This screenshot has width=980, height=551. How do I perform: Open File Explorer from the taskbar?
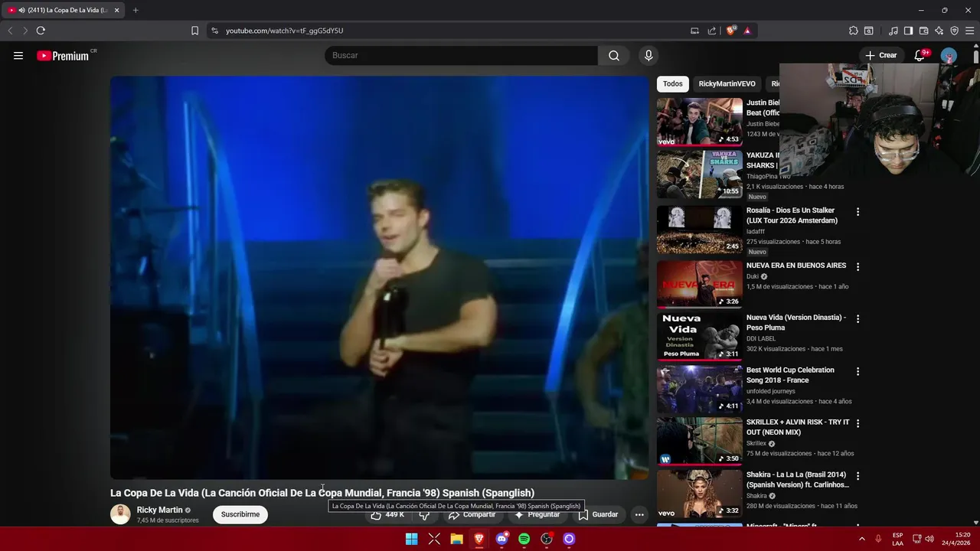click(x=456, y=539)
